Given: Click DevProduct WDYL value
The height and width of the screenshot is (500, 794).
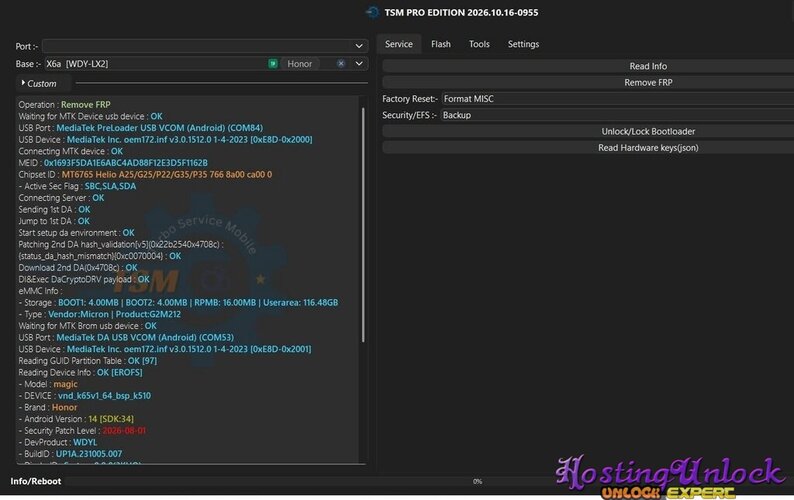Looking at the screenshot, I should click(85, 442).
